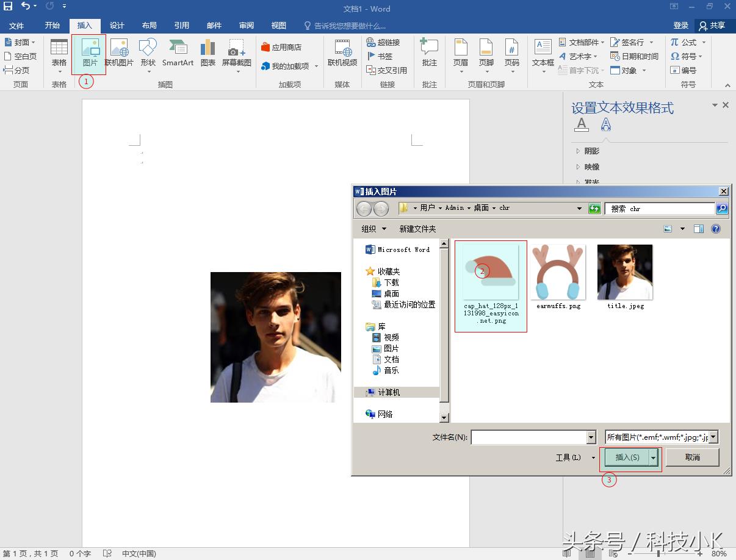Switch to the Review (审阅) tab

pos(247,26)
